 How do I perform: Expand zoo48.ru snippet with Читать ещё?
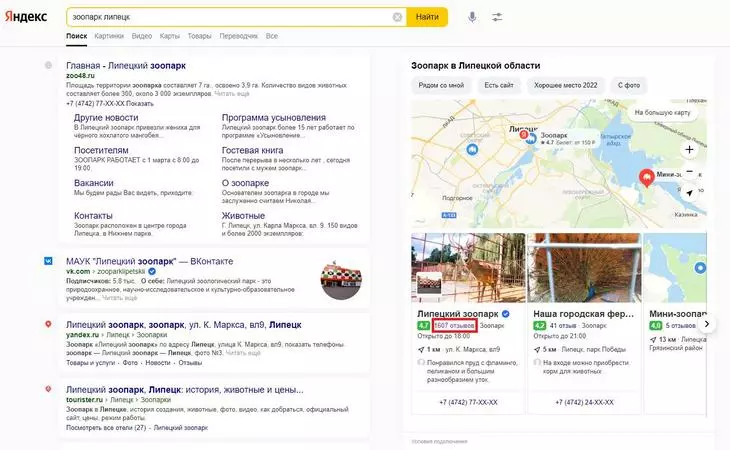[232, 94]
